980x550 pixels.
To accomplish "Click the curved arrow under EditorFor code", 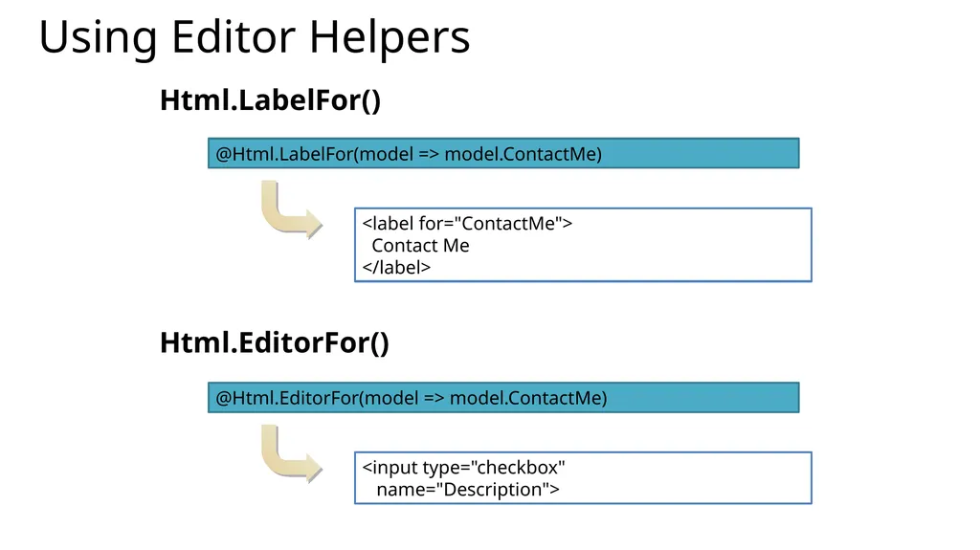I will click(x=291, y=453).
